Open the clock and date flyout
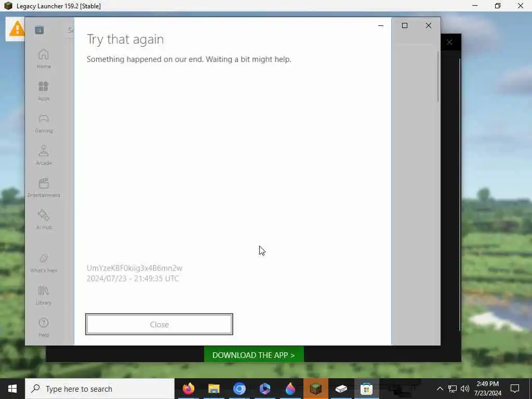This screenshot has width=532, height=399. click(x=487, y=389)
